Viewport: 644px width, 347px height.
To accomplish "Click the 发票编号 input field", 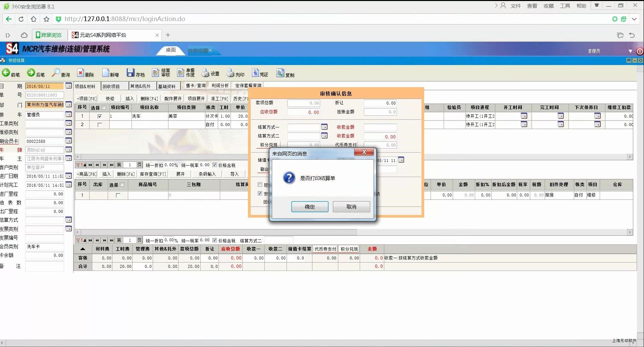I will click(45, 238).
